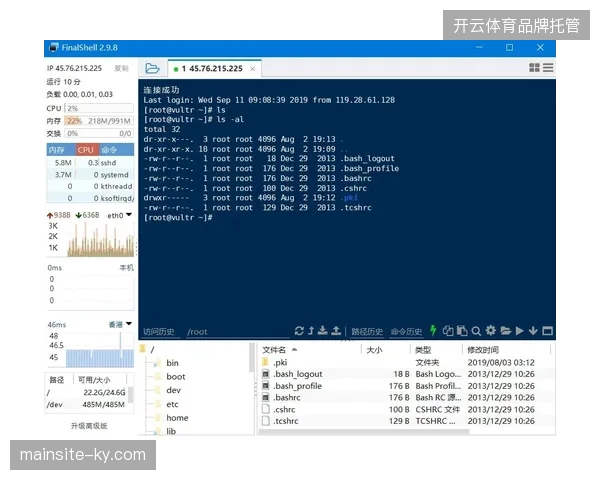Click the kthreadd process row
Image resolution: width=600 pixels, height=480 pixels.
click(x=90, y=186)
